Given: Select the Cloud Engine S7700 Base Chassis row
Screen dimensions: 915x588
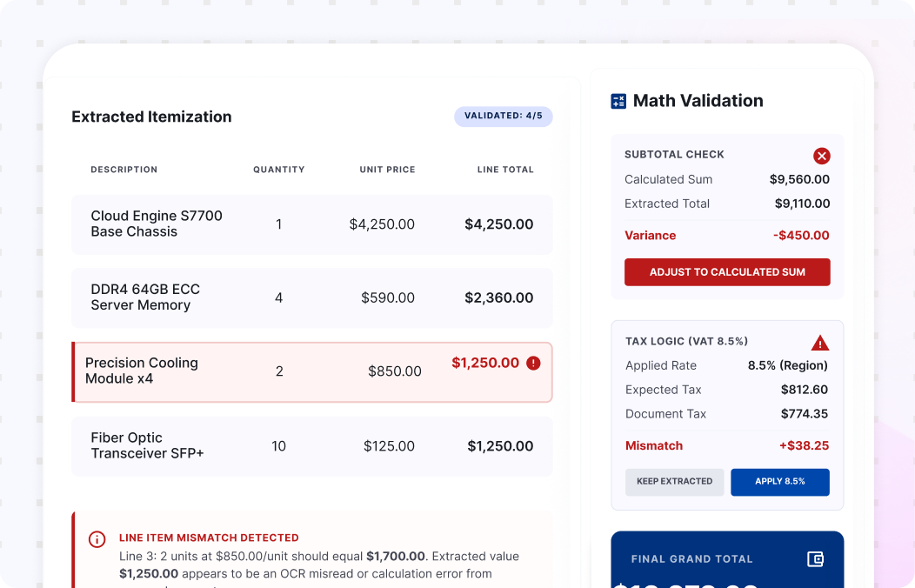Looking at the screenshot, I should (x=312, y=224).
